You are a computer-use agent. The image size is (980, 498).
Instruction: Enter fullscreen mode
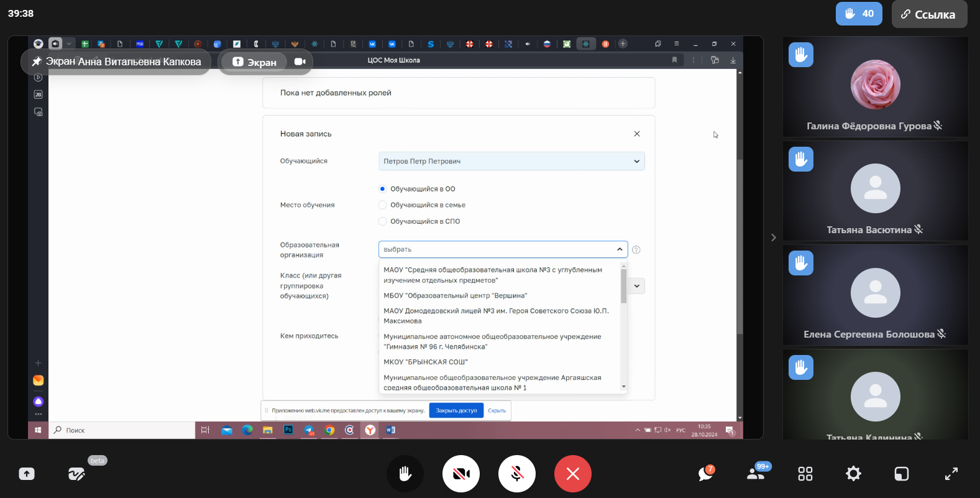951,474
